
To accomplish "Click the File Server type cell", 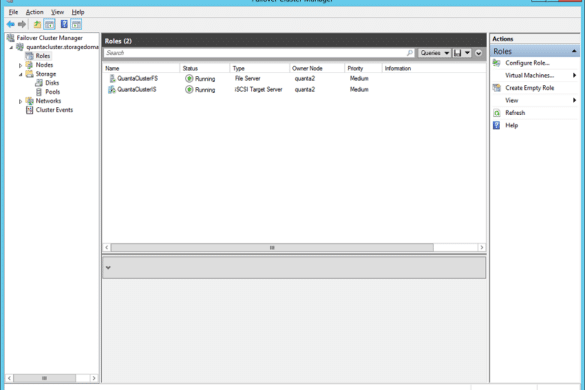I will 247,78.
